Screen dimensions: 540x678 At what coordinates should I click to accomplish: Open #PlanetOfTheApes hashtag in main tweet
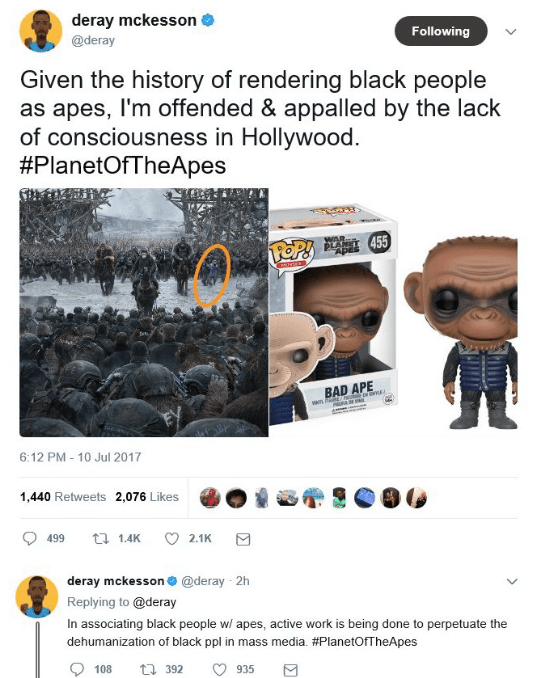[123, 166]
